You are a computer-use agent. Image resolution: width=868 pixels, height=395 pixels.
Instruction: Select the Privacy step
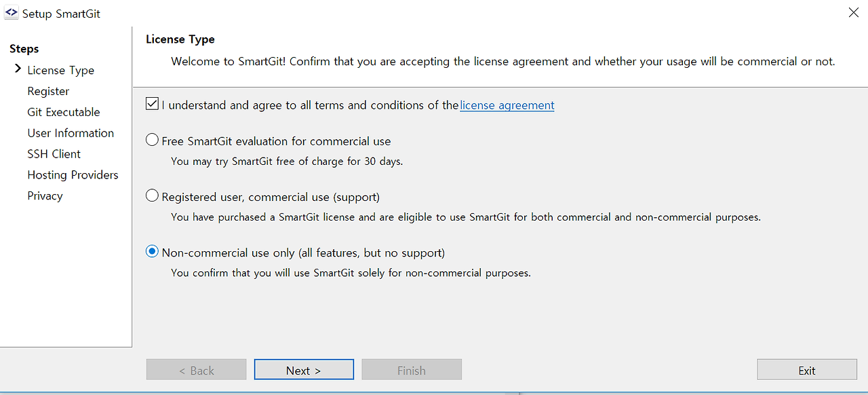(45, 196)
